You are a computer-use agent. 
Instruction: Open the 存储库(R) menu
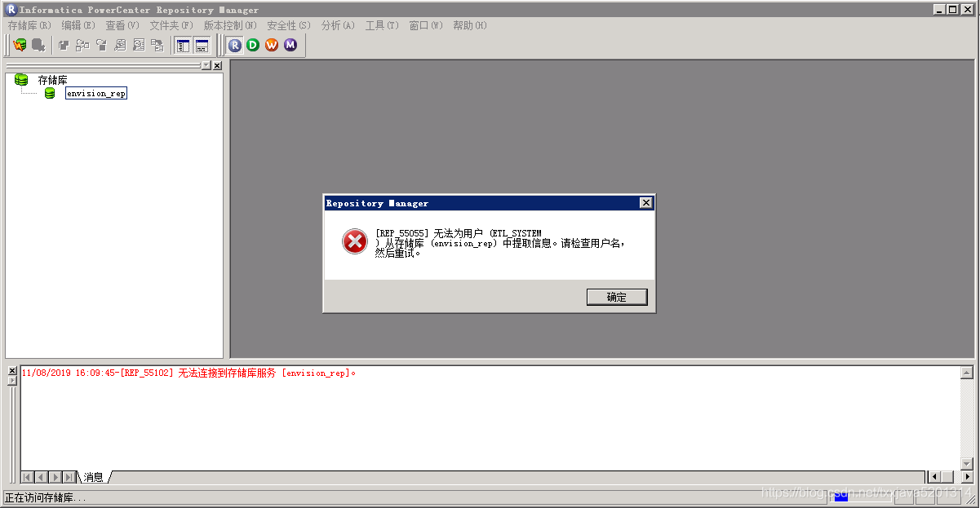click(30, 25)
